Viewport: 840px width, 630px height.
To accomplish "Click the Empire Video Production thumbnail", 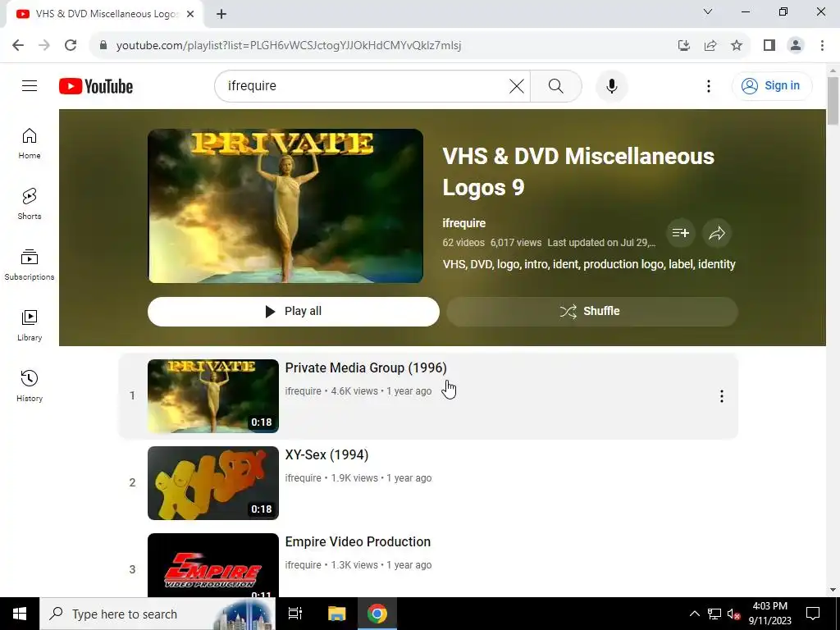I will 213,565.
